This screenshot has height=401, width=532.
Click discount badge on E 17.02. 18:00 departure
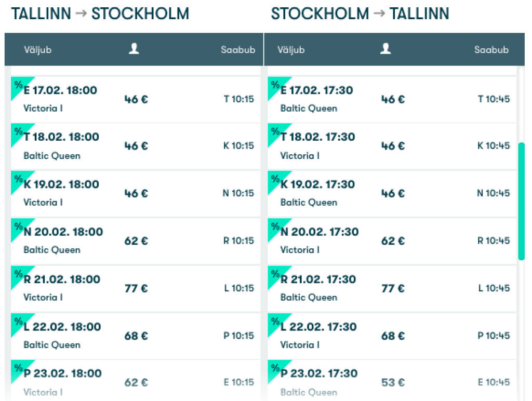tap(19, 85)
